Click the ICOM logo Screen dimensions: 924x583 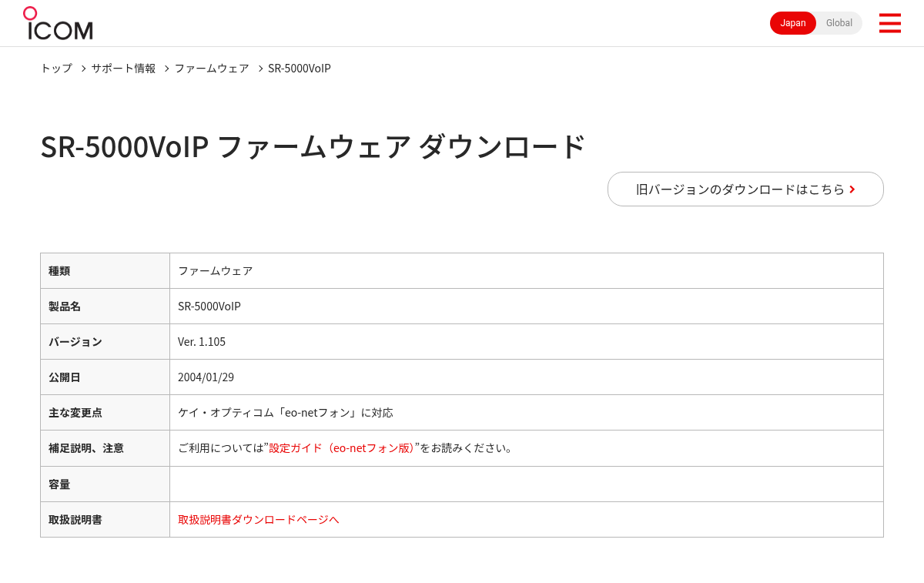tap(58, 23)
